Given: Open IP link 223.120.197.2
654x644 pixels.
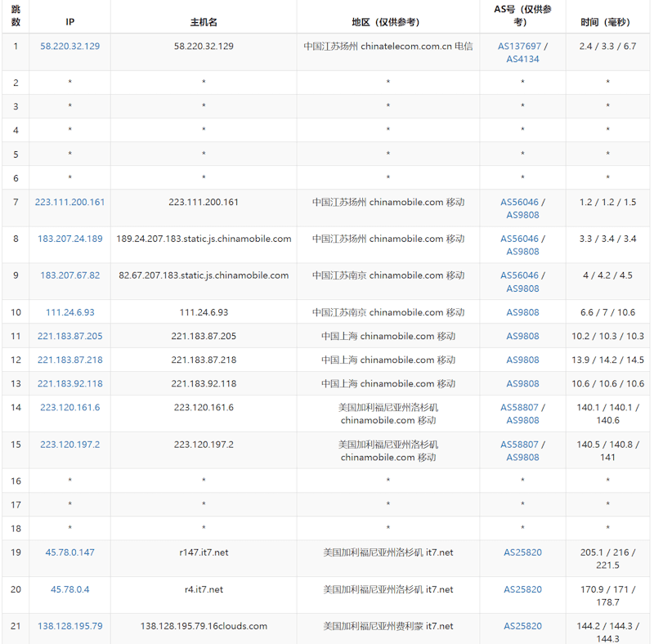Looking at the screenshot, I should [x=69, y=445].
